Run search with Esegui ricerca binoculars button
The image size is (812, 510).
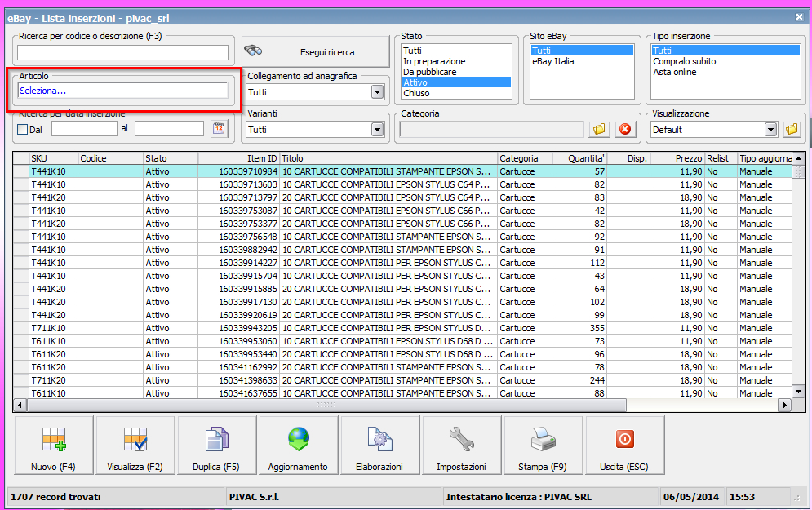click(x=315, y=51)
